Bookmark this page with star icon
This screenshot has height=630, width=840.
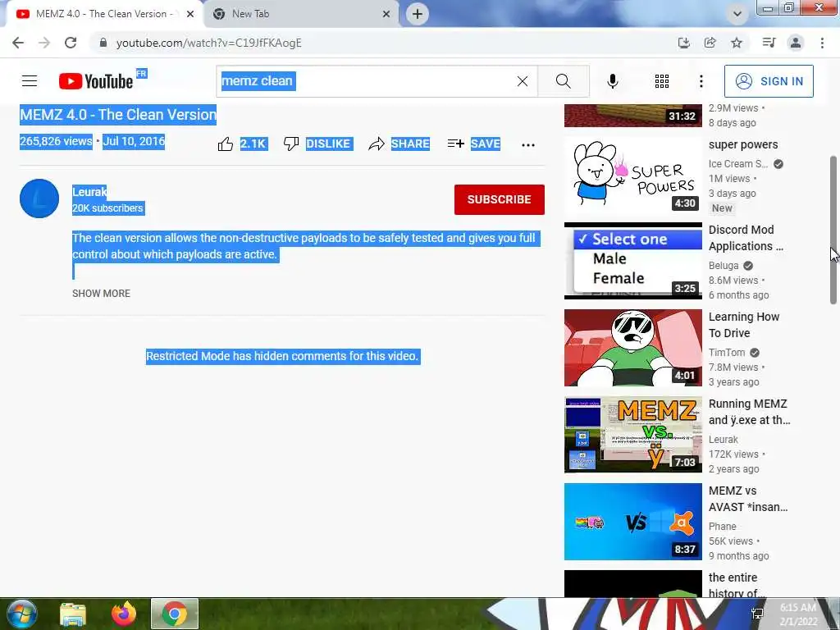737,43
